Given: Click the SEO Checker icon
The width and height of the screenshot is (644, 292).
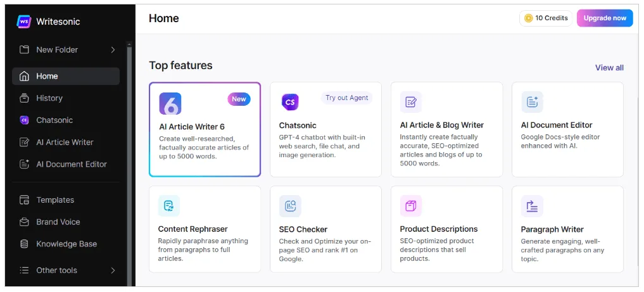Looking at the screenshot, I should click(x=290, y=206).
